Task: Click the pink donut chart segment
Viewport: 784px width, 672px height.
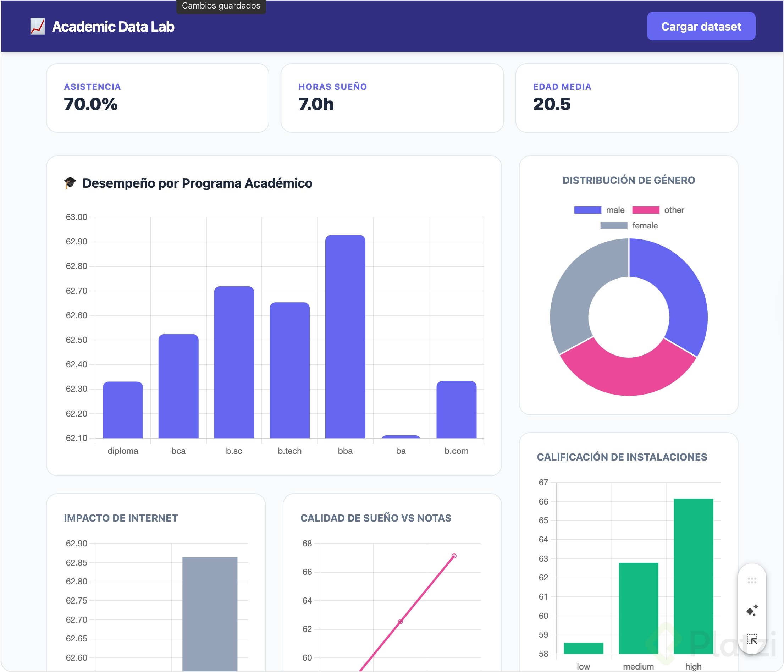Action: pos(628,375)
